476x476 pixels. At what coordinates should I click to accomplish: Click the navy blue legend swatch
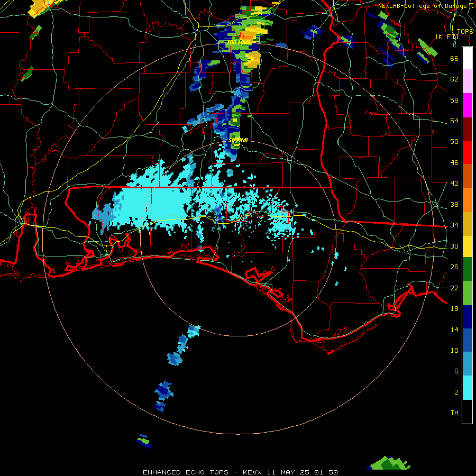tap(467, 317)
